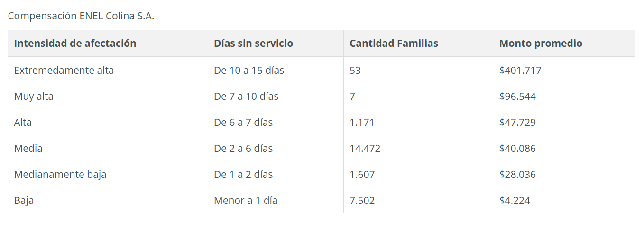Click the 'Medianamente baja' cell
Image resolution: width=644 pixels, height=230 pixels.
point(60,175)
